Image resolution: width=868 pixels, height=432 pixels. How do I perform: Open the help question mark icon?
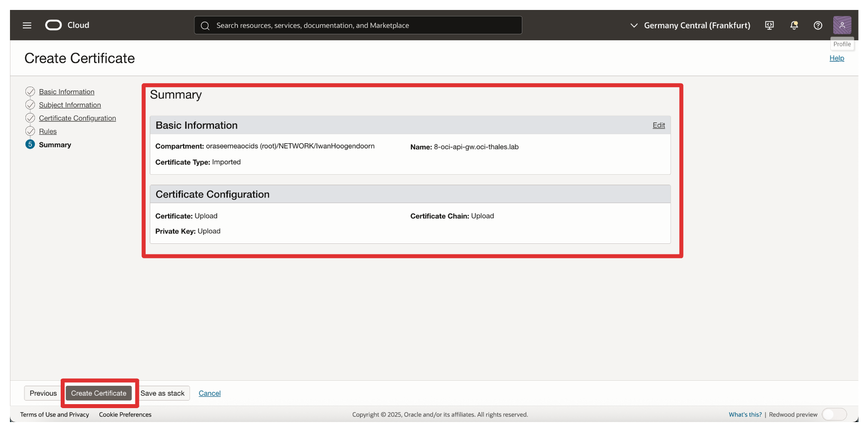tap(818, 25)
